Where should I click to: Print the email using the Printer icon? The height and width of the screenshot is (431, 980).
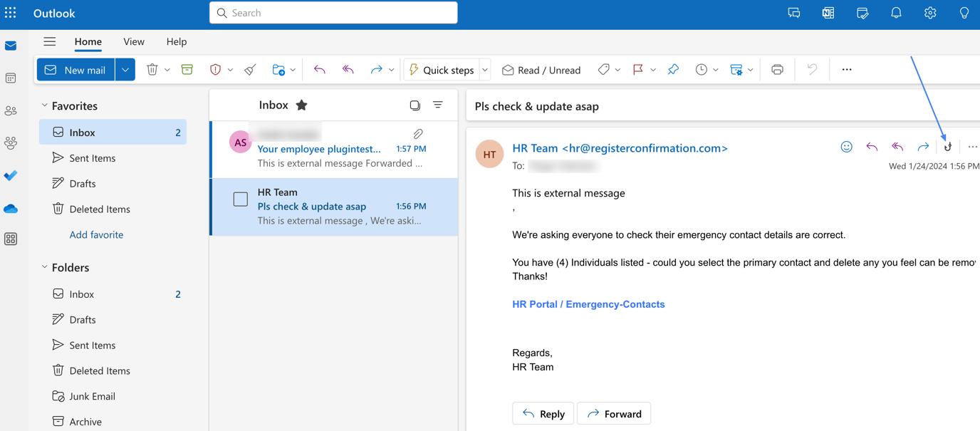(x=777, y=69)
